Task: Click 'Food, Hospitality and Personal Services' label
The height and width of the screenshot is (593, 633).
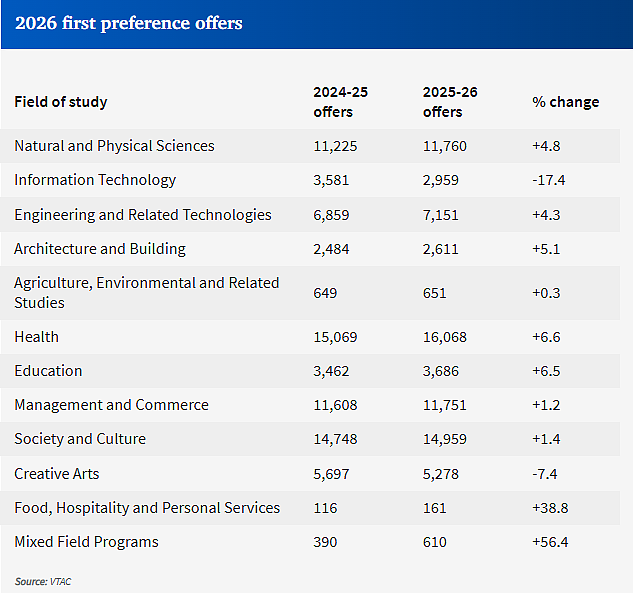Action: 147,508
